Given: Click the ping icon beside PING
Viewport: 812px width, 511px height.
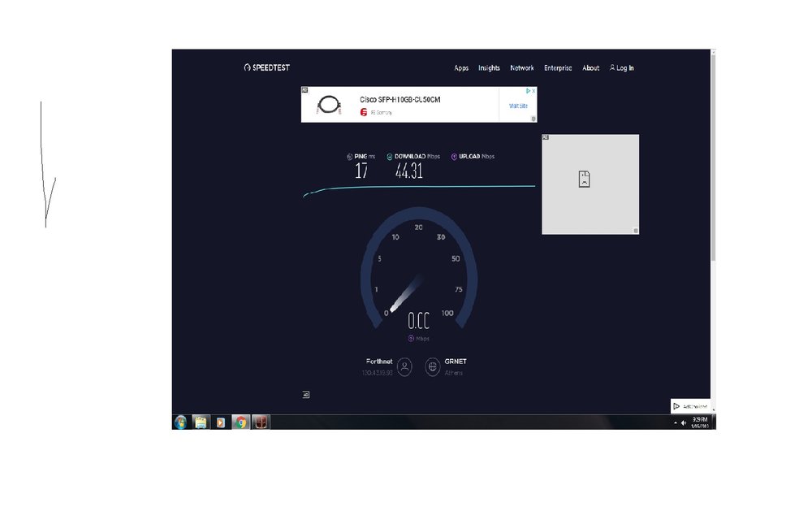Looking at the screenshot, I should tap(349, 157).
